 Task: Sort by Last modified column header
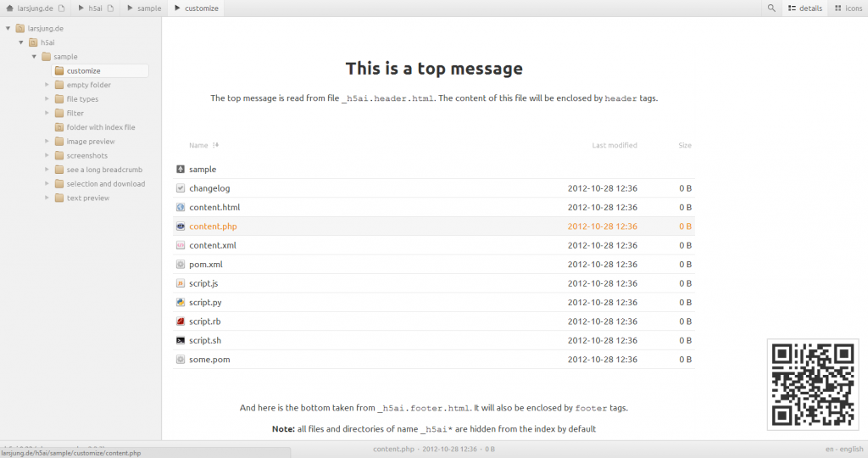pos(614,146)
